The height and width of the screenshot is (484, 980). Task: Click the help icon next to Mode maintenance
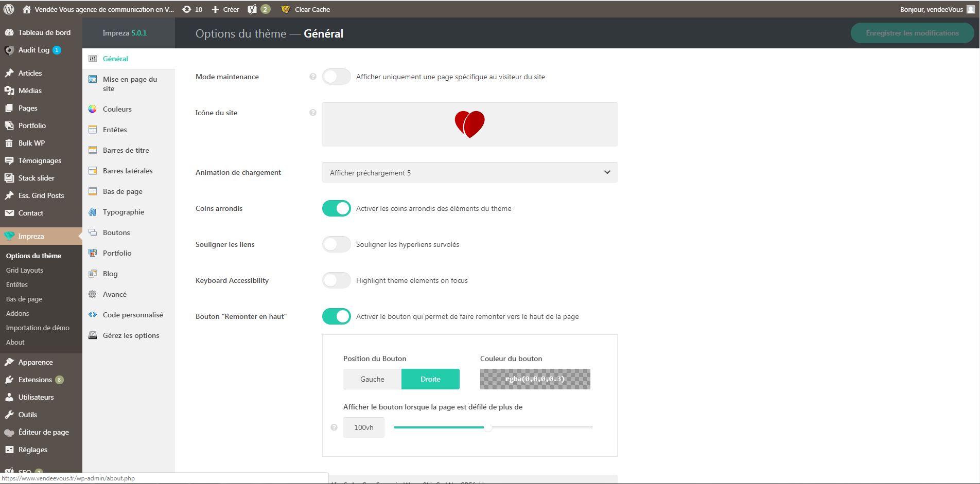[312, 77]
